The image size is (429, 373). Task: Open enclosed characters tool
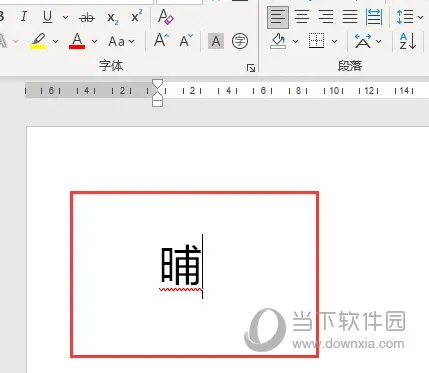240,41
